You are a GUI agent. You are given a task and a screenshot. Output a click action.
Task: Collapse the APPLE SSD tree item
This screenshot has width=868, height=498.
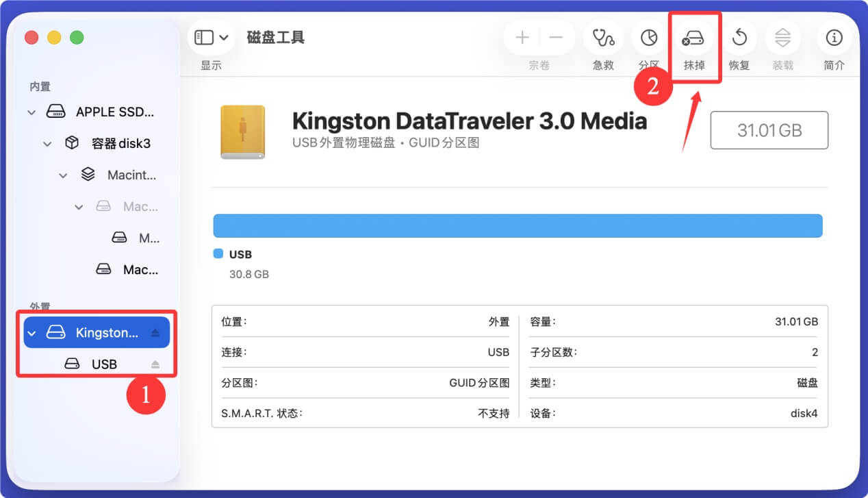tap(31, 112)
